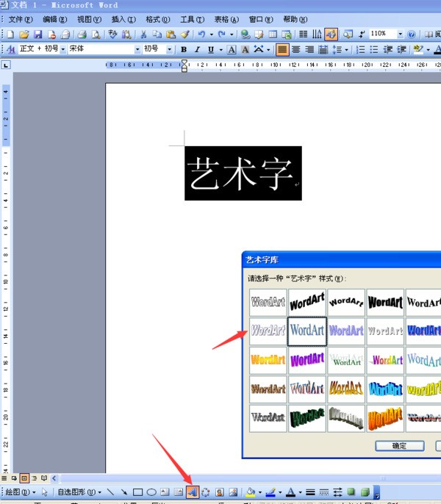Click the Format Painter brush icon
This screenshot has width=441, height=504.
185,34
